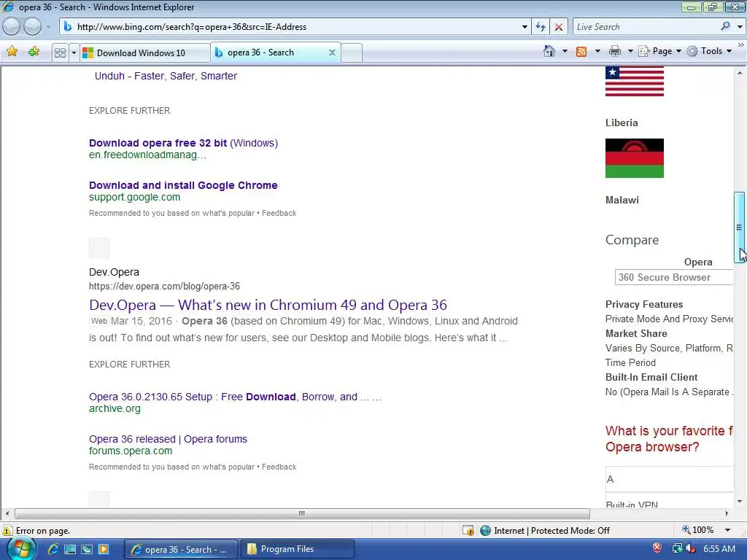The image size is (747, 560).
Task: Click first Feedback link under Chrome result
Action: (279, 213)
